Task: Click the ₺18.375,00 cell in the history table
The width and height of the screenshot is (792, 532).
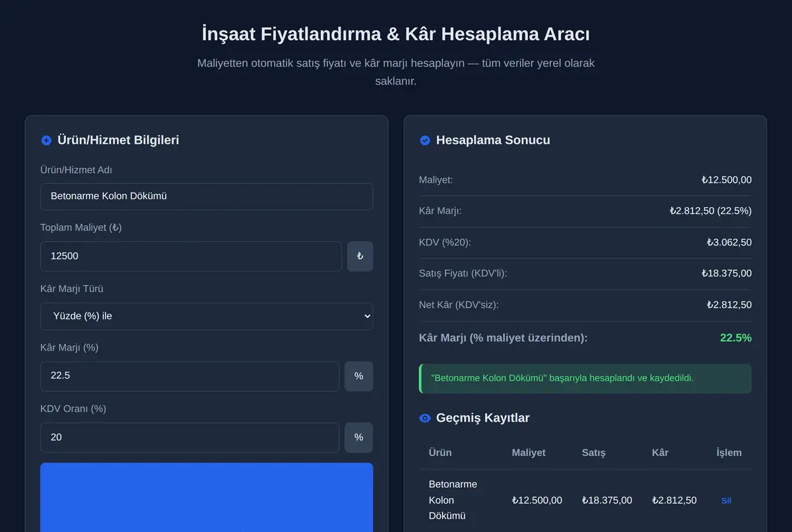Action: (607, 500)
